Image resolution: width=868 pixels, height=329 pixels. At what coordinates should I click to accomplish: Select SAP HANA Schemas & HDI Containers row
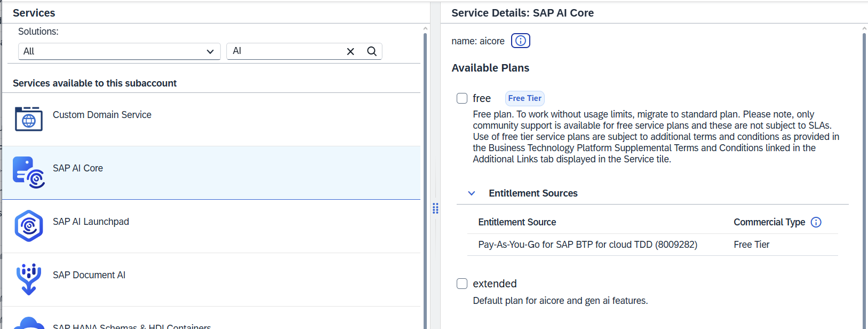point(211,318)
